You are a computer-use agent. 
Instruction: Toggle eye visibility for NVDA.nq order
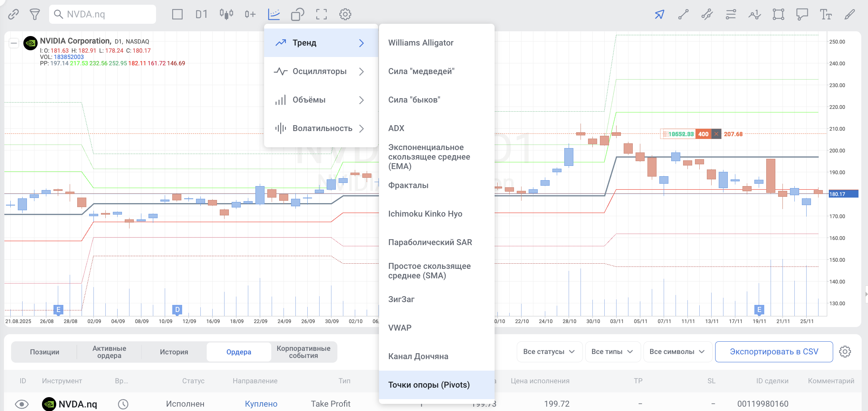click(x=22, y=404)
